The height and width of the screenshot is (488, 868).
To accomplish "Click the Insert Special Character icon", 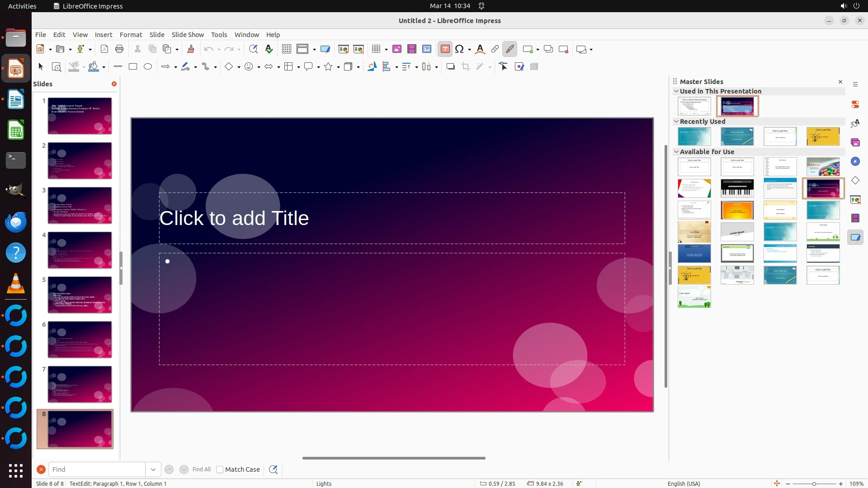I will 460,49.
